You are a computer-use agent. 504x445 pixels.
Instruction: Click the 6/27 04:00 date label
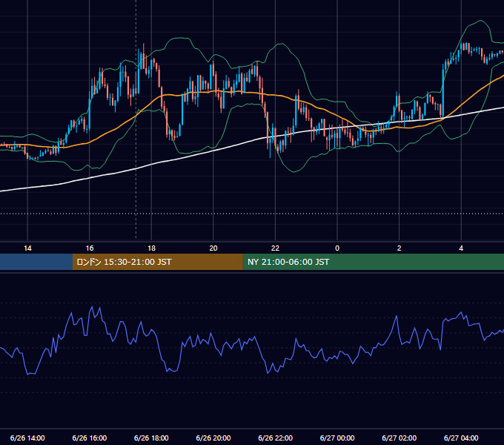pos(461,438)
